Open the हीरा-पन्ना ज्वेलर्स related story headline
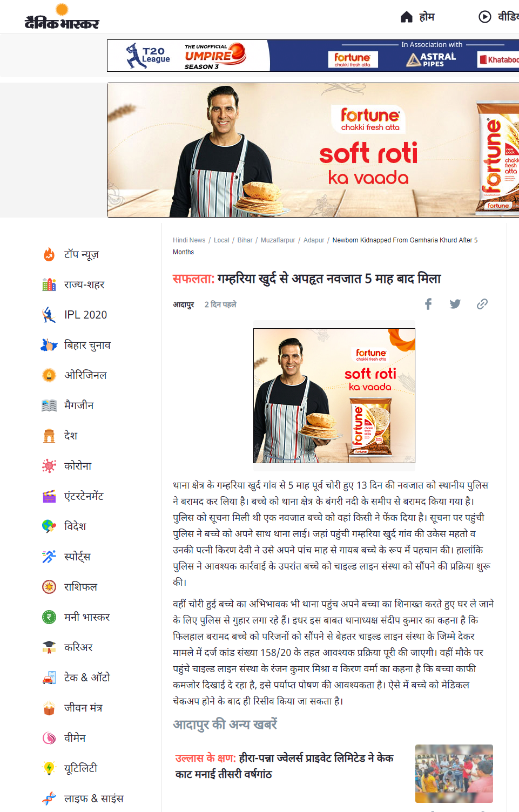 285,766
